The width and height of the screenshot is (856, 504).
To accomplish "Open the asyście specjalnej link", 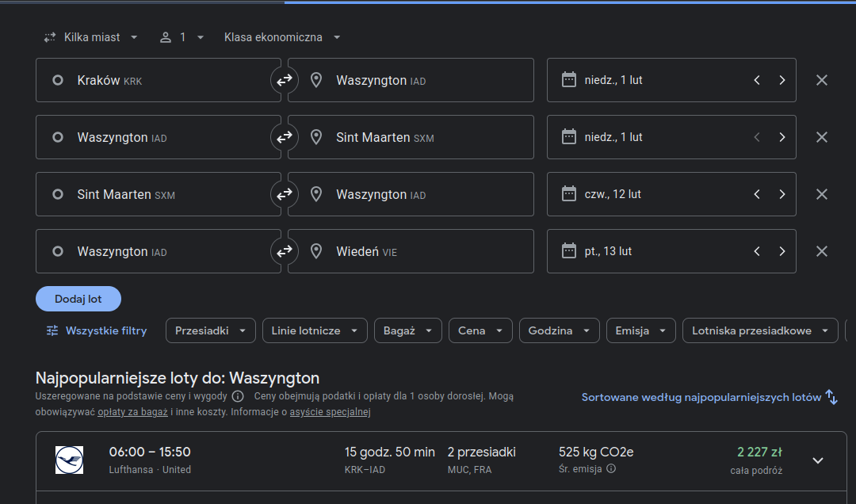I will click(331, 412).
